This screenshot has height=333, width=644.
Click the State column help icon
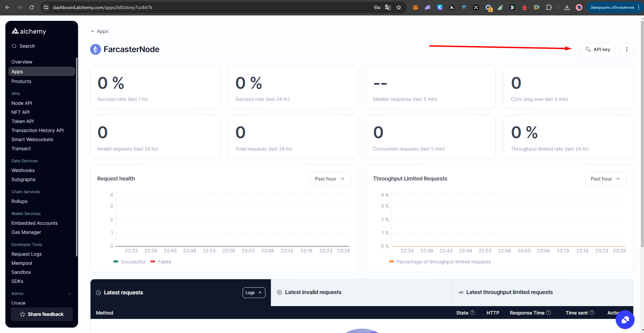[x=472, y=313]
